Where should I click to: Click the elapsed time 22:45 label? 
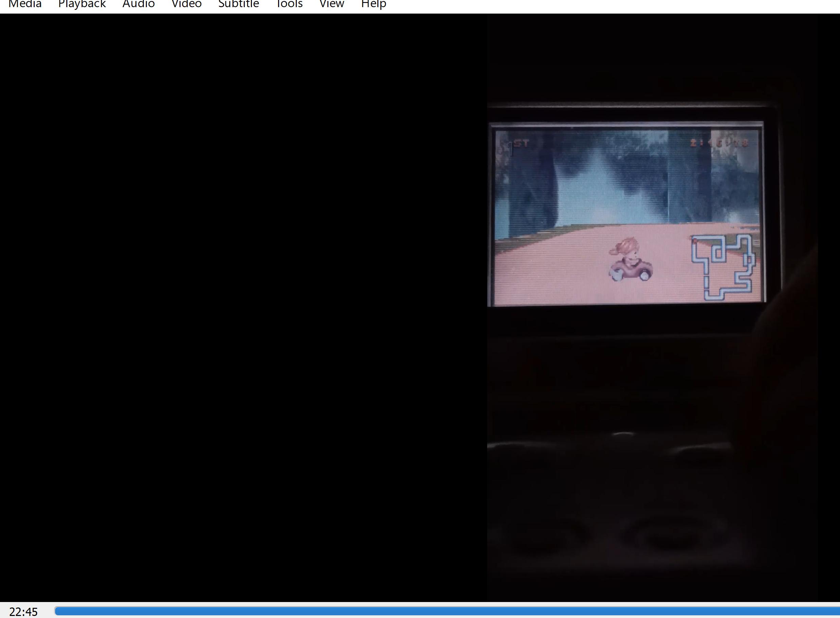click(23, 612)
